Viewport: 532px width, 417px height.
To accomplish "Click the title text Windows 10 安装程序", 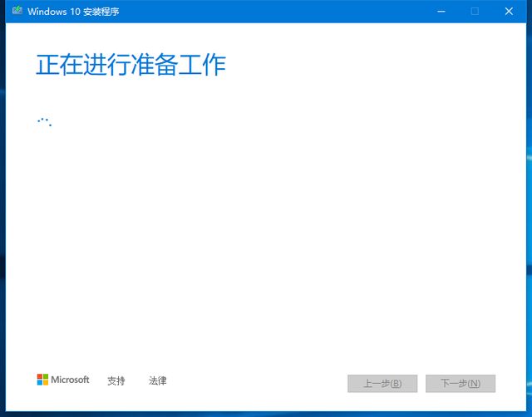I will click(x=73, y=12).
